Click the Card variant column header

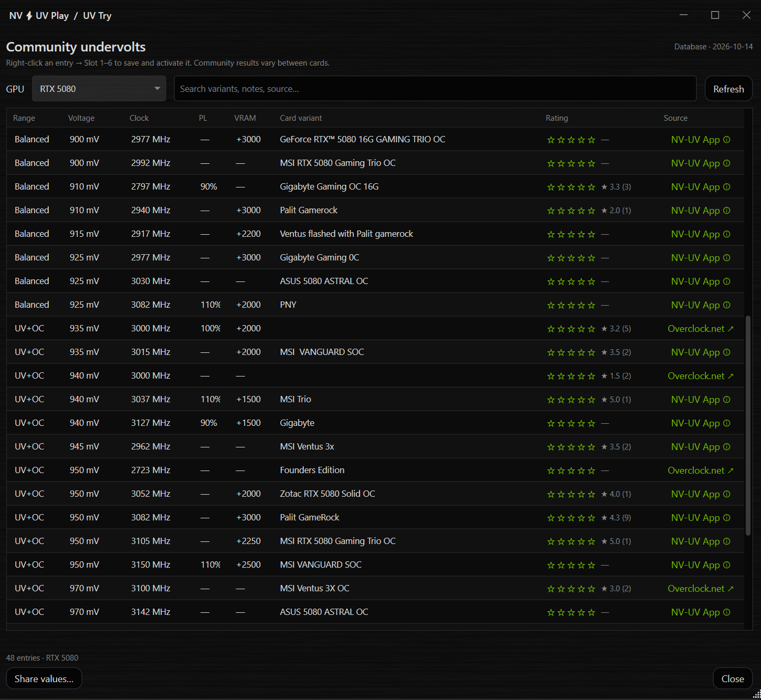tap(301, 118)
